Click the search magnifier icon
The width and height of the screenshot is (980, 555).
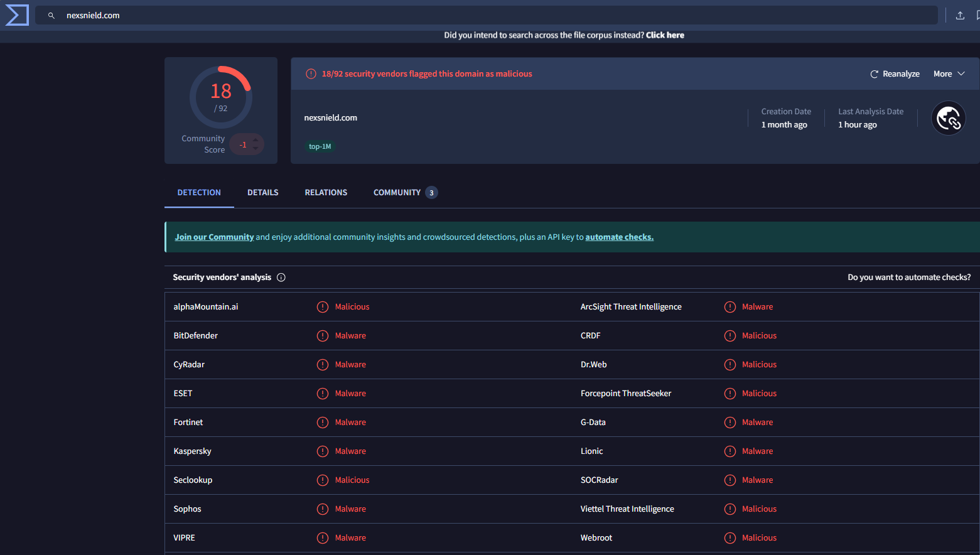tap(51, 16)
